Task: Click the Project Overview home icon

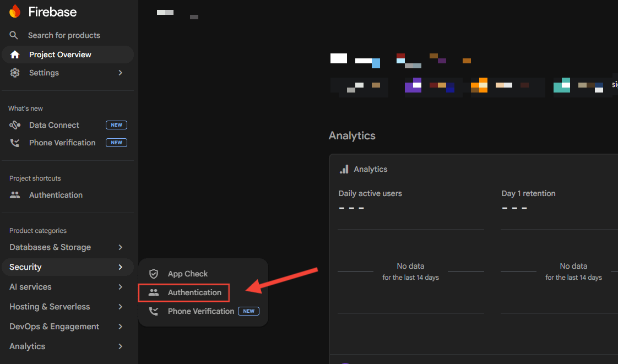Action: 15,55
